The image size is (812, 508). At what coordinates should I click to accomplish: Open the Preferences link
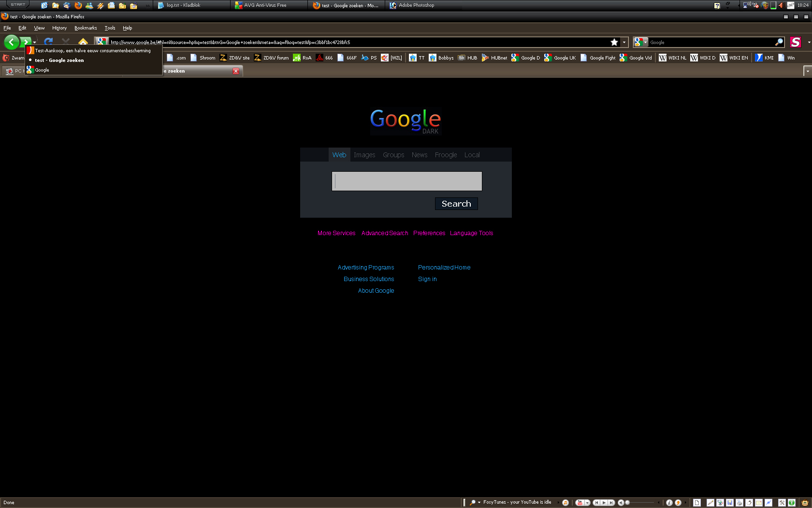(x=429, y=233)
